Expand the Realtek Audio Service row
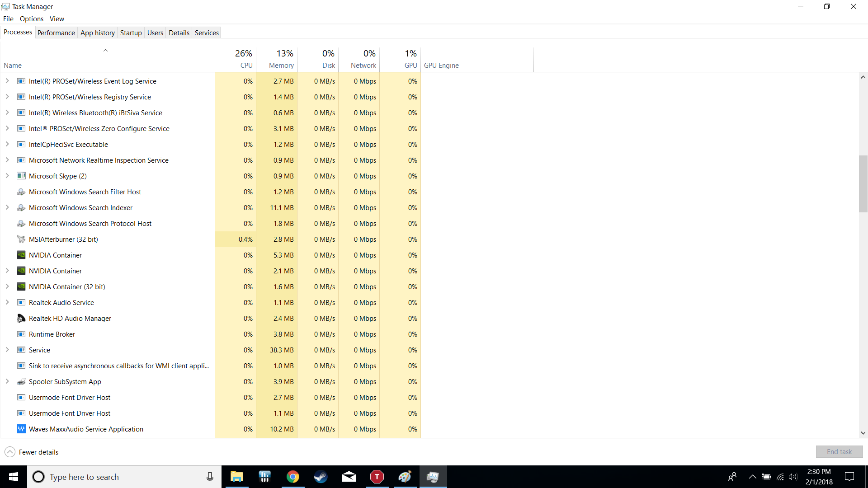The width and height of the screenshot is (868, 488). tap(7, 302)
